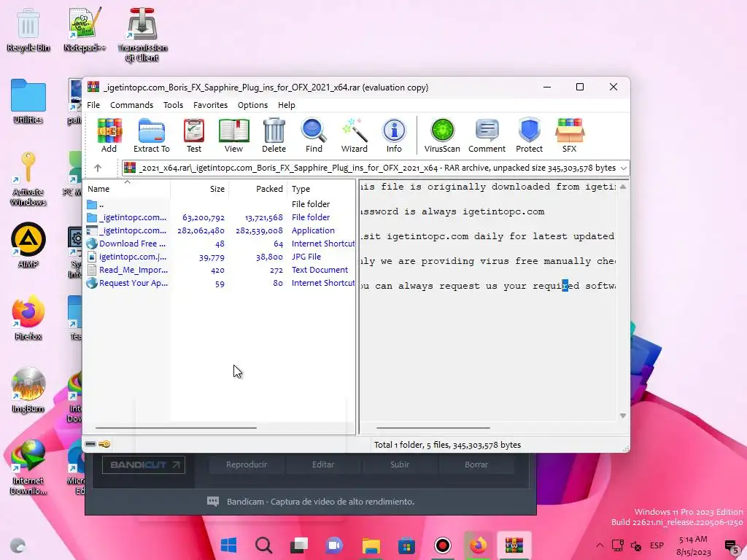Go up one folder level arrow
Screen dimensions: 747x560
pyautogui.click(x=98, y=168)
